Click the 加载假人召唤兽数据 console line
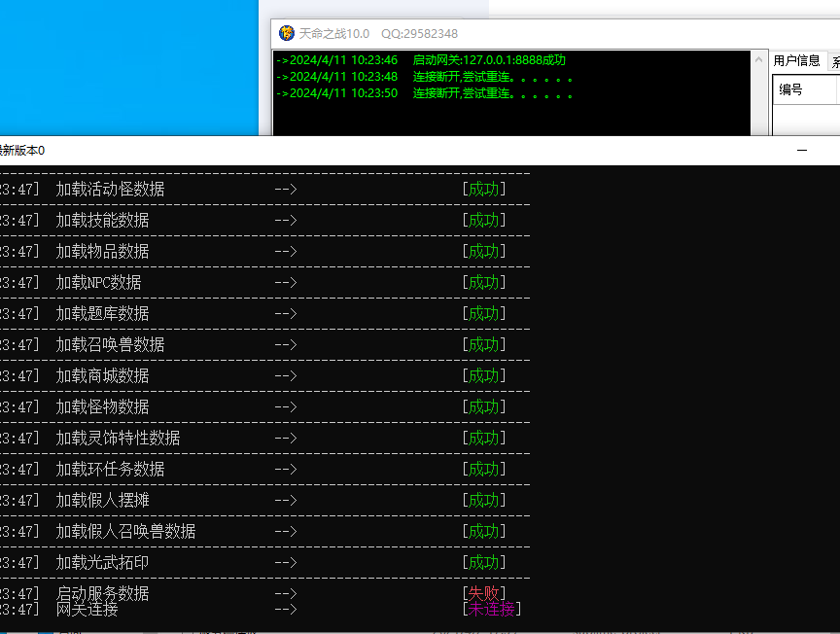The image size is (840, 634). pos(253,531)
